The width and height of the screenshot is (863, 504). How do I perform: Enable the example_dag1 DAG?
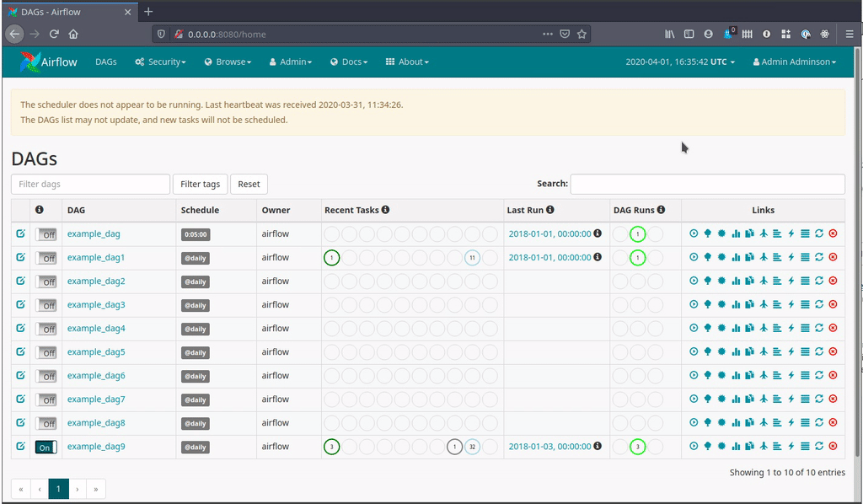tap(46, 258)
